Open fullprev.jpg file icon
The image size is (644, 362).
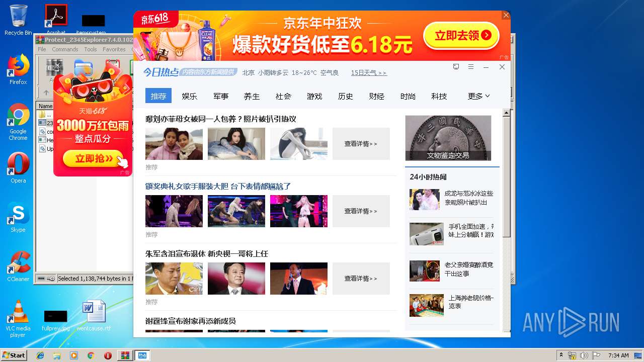click(x=55, y=320)
